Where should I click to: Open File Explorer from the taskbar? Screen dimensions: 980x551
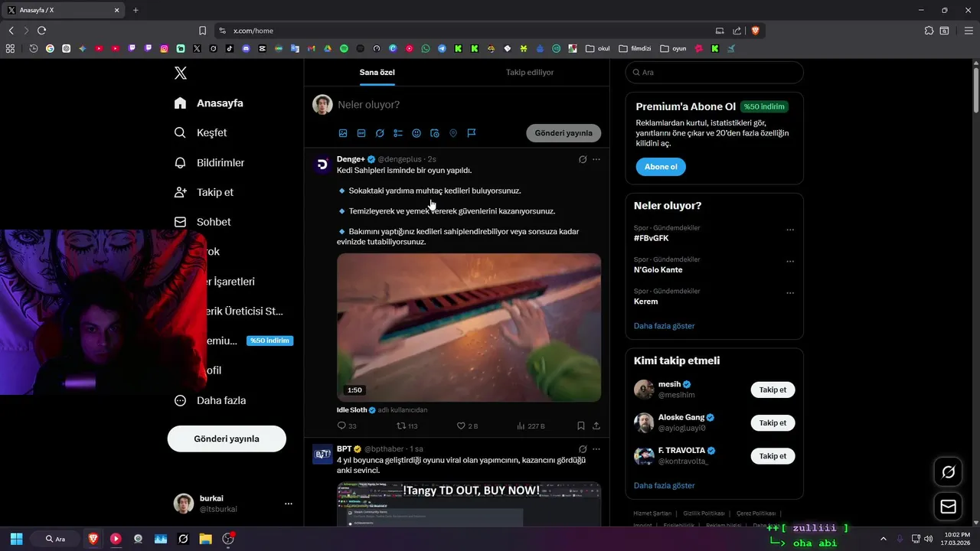pyautogui.click(x=205, y=539)
